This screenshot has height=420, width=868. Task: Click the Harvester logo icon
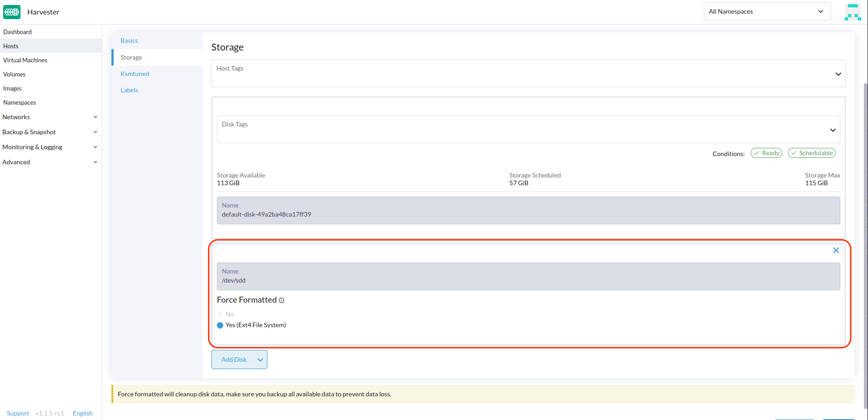click(12, 12)
